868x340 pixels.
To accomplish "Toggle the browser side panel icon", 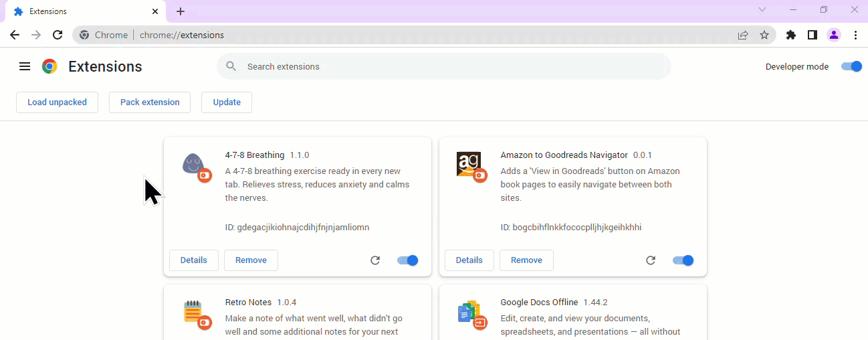I will 812,35.
